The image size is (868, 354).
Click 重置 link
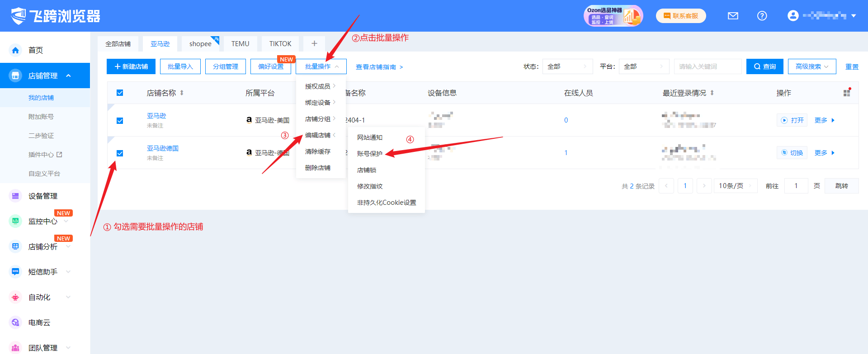pyautogui.click(x=852, y=67)
